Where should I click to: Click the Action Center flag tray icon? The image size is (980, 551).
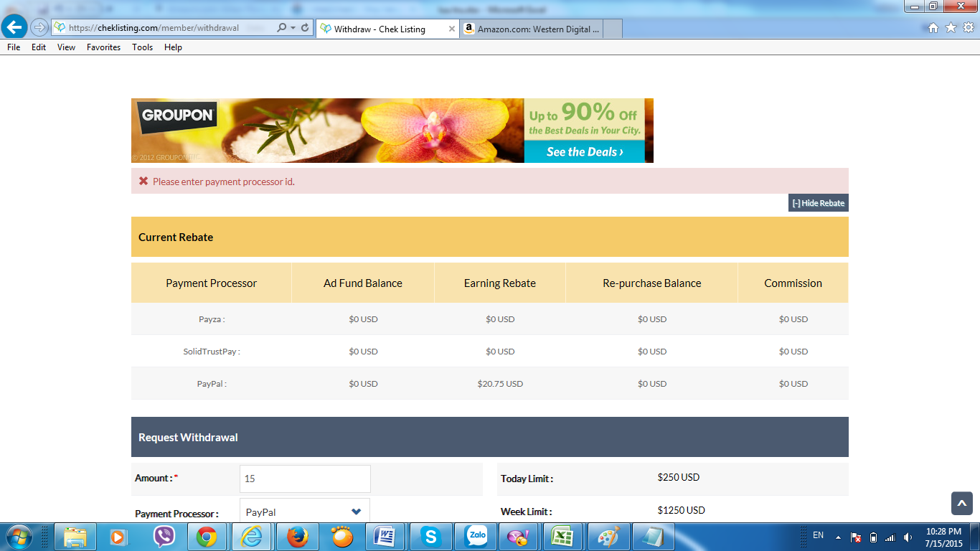855,537
